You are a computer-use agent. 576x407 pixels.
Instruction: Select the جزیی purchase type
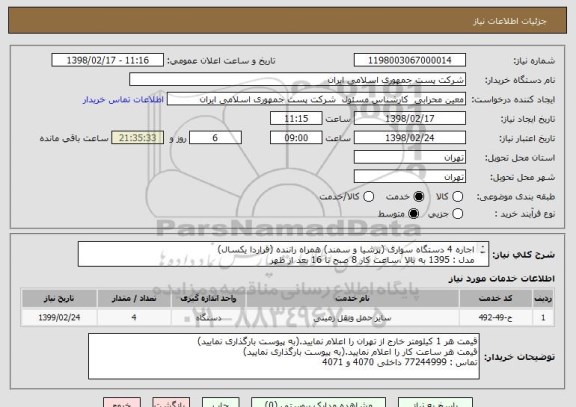pyautogui.click(x=457, y=213)
